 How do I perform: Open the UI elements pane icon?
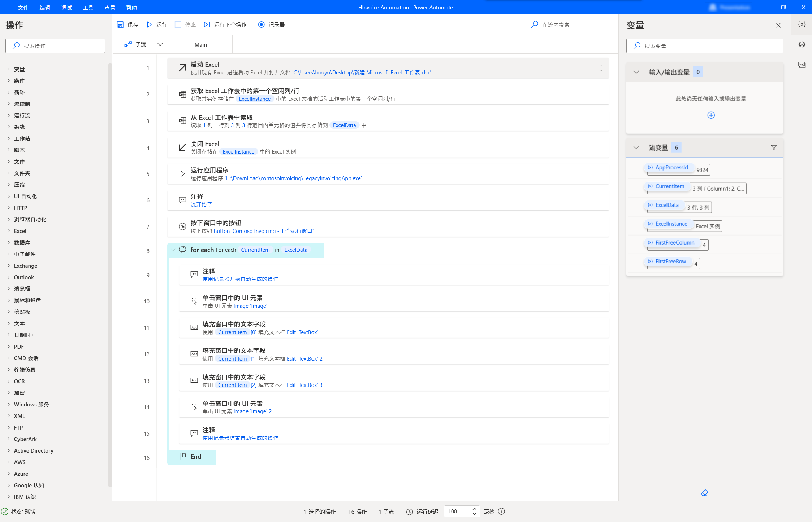802,44
